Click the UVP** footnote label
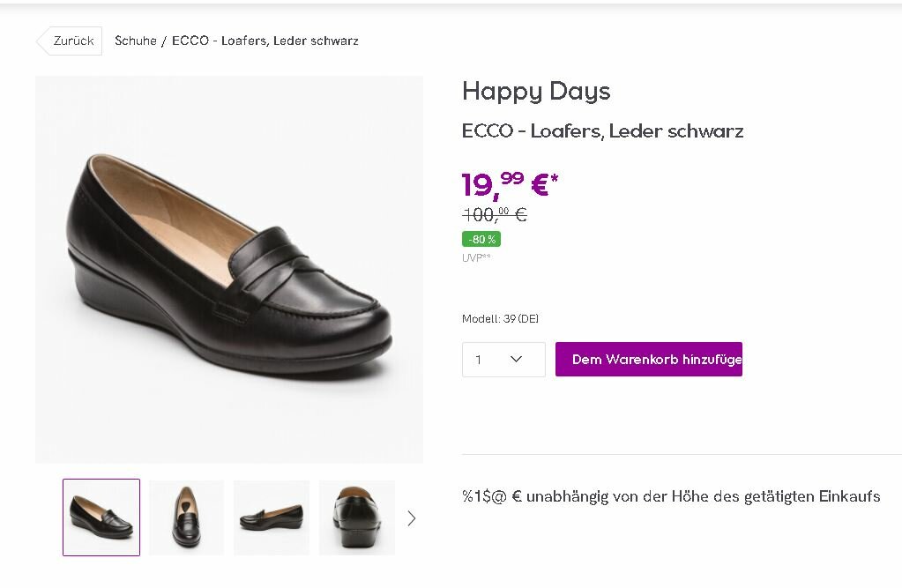This screenshot has width=902, height=588. click(476, 258)
